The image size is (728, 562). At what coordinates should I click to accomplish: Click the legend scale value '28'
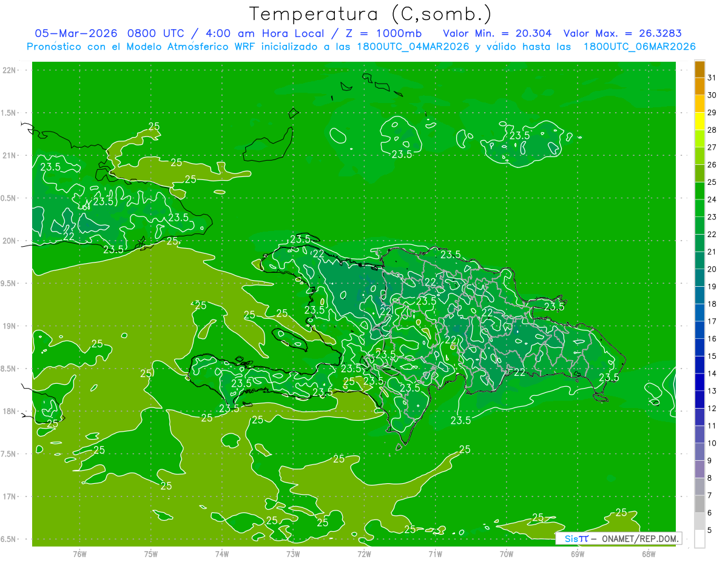click(x=712, y=130)
